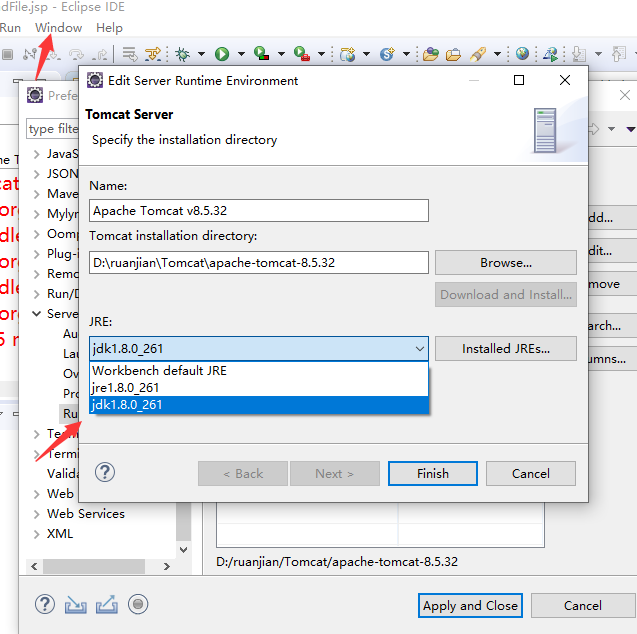Expand the Web Services tree node
Image resolution: width=637 pixels, height=634 pixels.
point(37,514)
